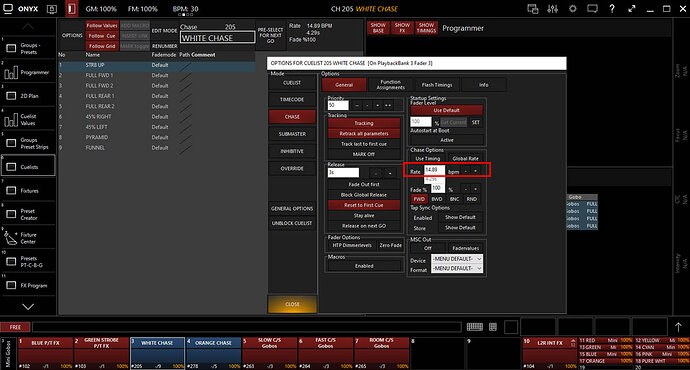Click the ONYX monitor logo icon
This screenshot has width=690, height=370.
pyautogui.click(x=8, y=9)
